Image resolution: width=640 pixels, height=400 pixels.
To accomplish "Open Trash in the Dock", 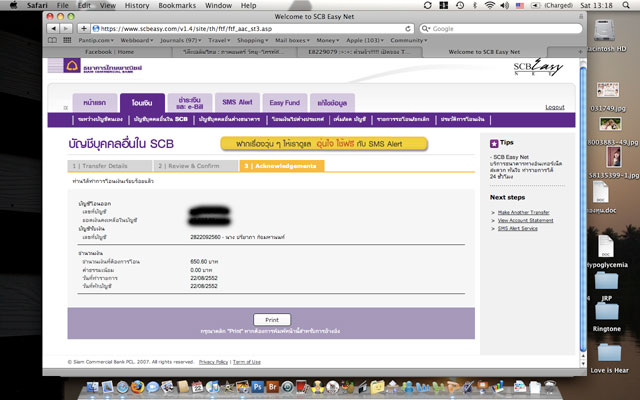I will point(550,386).
